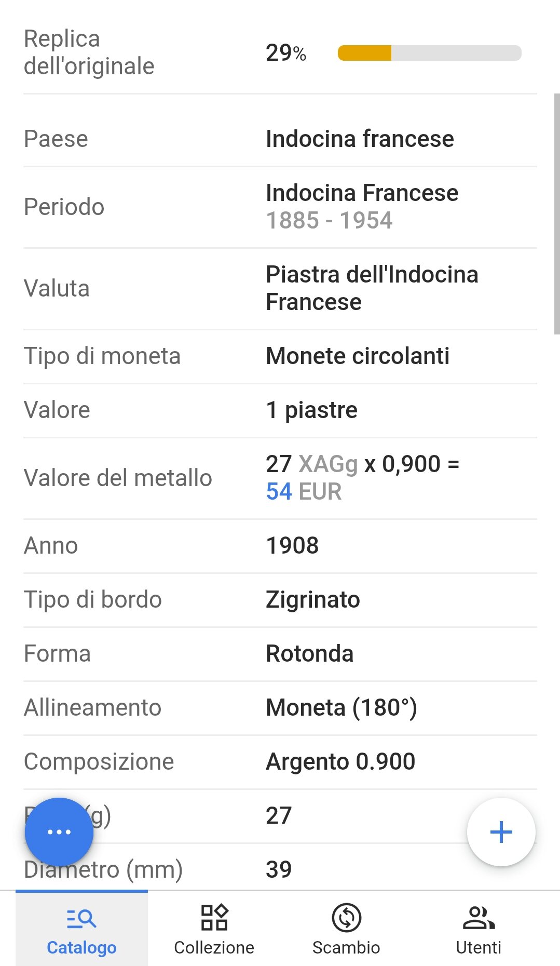Open the 54 EUR metal value link

click(304, 491)
